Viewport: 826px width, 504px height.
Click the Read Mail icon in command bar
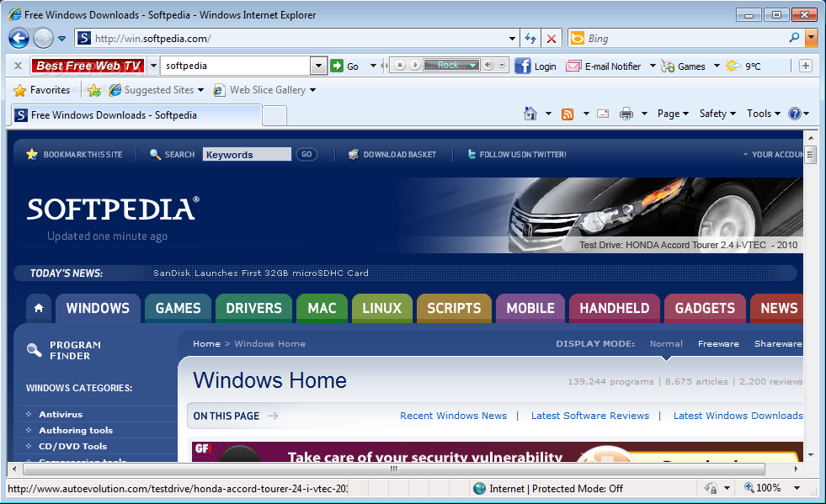603,114
